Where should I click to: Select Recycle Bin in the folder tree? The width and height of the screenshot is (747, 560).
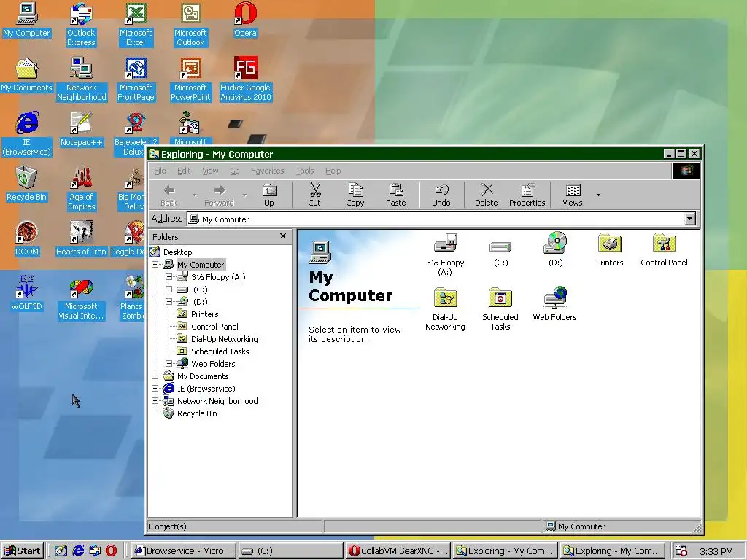tap(197, 413)
